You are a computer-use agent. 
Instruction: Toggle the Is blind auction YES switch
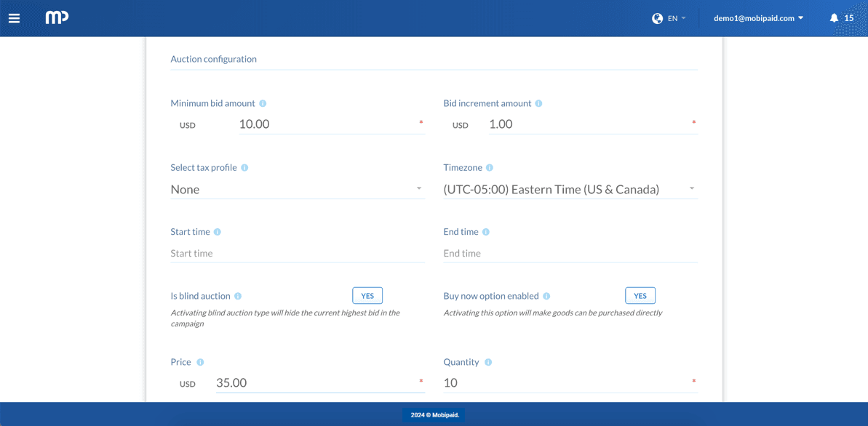tap(367, 296)
